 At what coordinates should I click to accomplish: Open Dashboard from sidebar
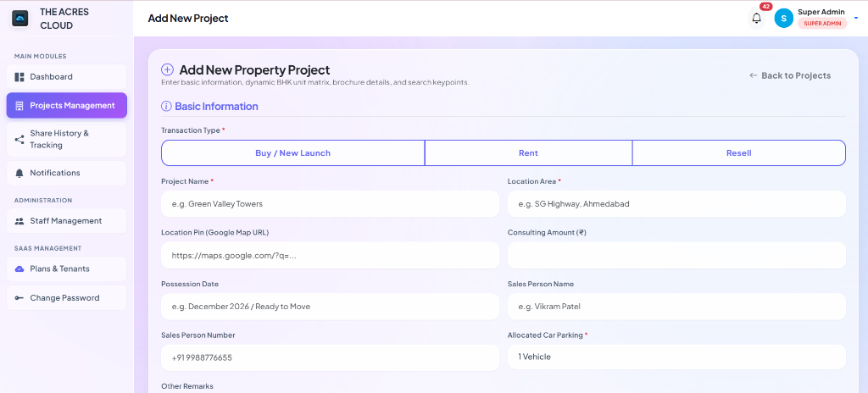point(66,77)
